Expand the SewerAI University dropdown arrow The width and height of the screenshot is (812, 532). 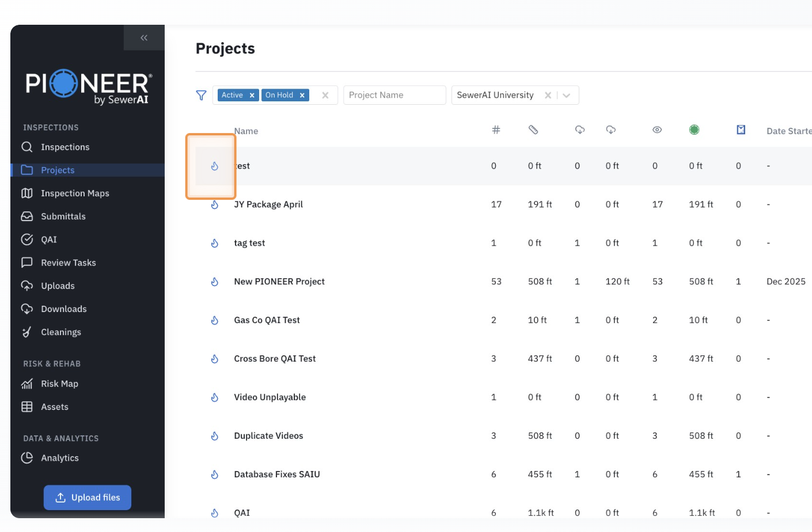click(x=567, y=96)
